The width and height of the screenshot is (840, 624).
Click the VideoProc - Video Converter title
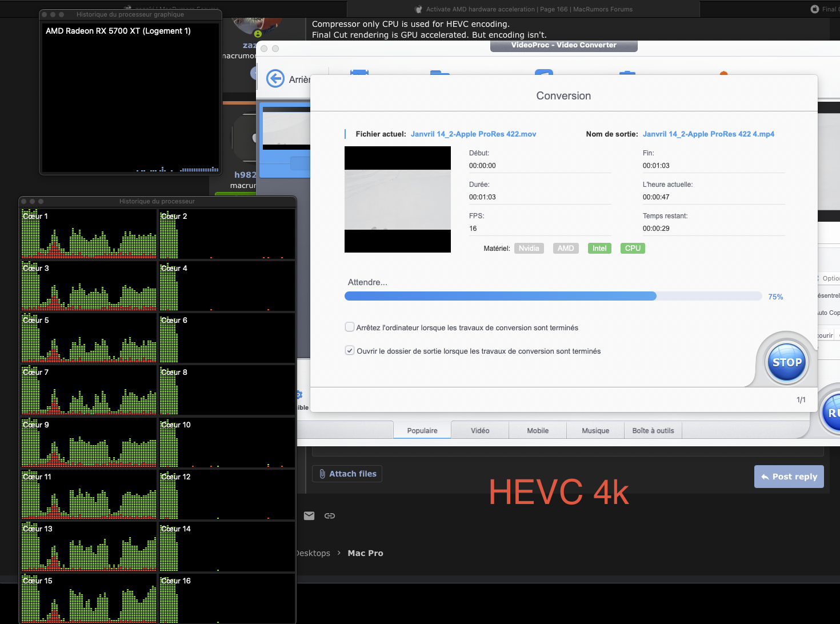563,45
